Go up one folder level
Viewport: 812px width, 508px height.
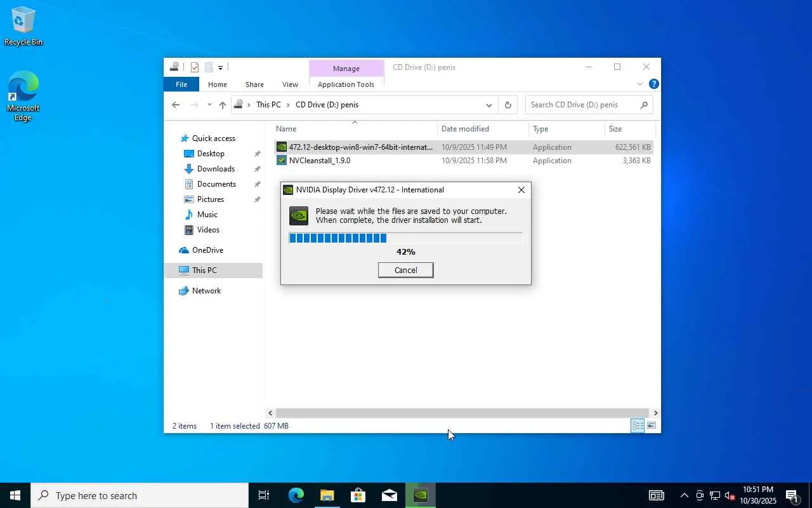pyautogui.click(x=222, y=105)
